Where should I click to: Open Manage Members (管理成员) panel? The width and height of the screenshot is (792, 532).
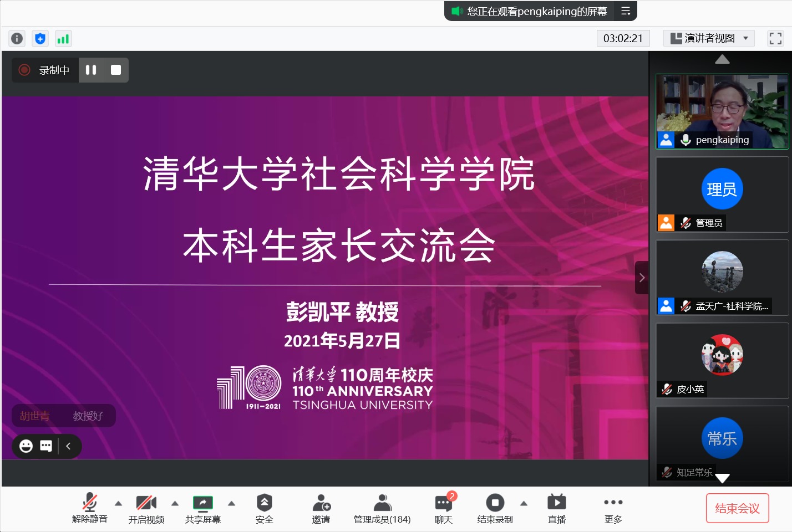[382, 508]
